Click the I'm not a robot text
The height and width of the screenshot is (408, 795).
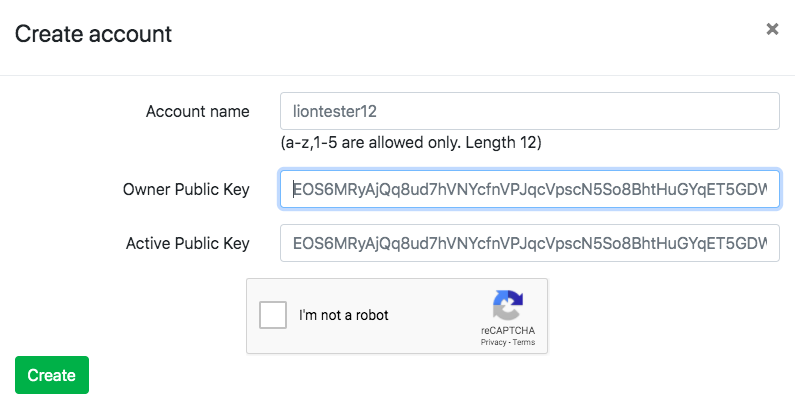344,315
